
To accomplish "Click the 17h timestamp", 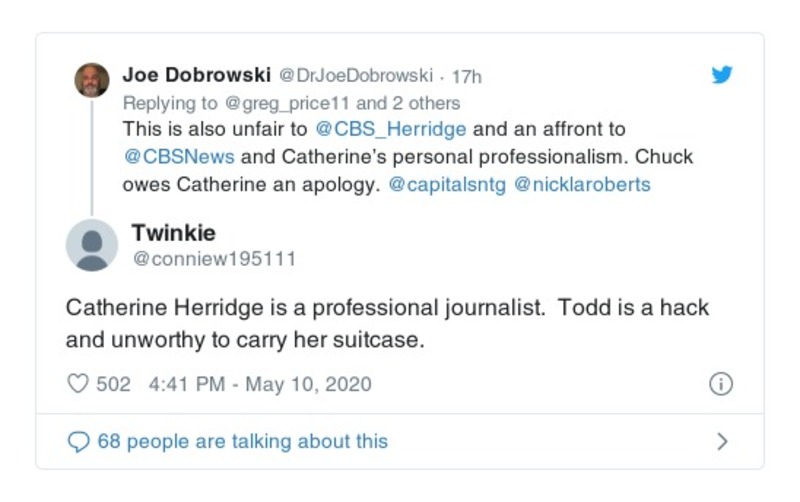I will click(466, 76).
